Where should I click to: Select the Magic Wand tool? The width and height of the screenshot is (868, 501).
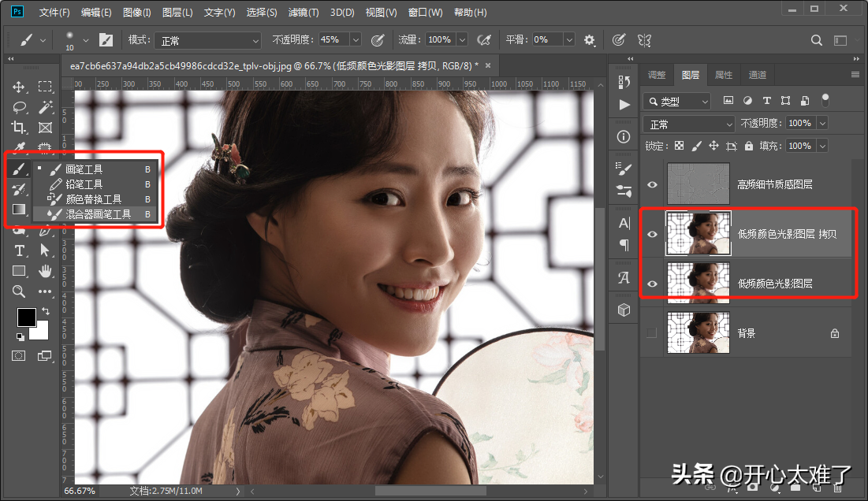(x=46, y=106)
